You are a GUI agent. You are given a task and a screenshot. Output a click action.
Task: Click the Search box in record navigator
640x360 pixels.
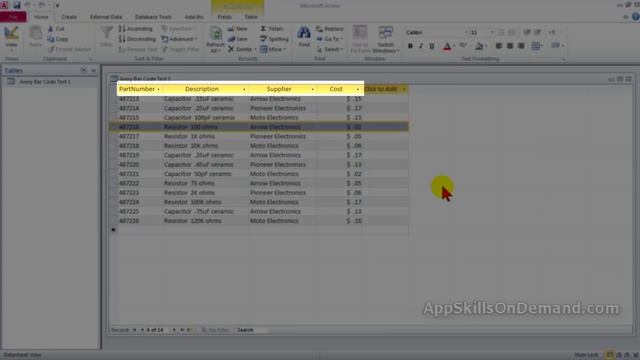(x=251, y=330)
